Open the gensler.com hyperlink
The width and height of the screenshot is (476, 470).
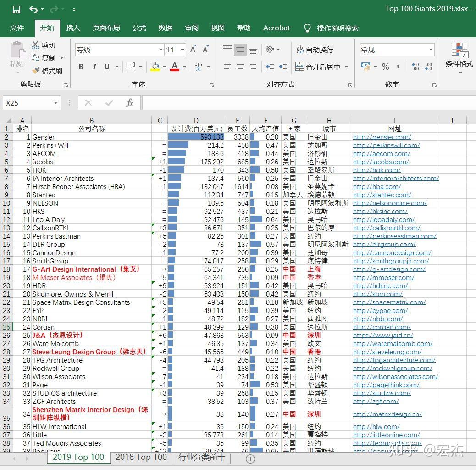[382, 137]
